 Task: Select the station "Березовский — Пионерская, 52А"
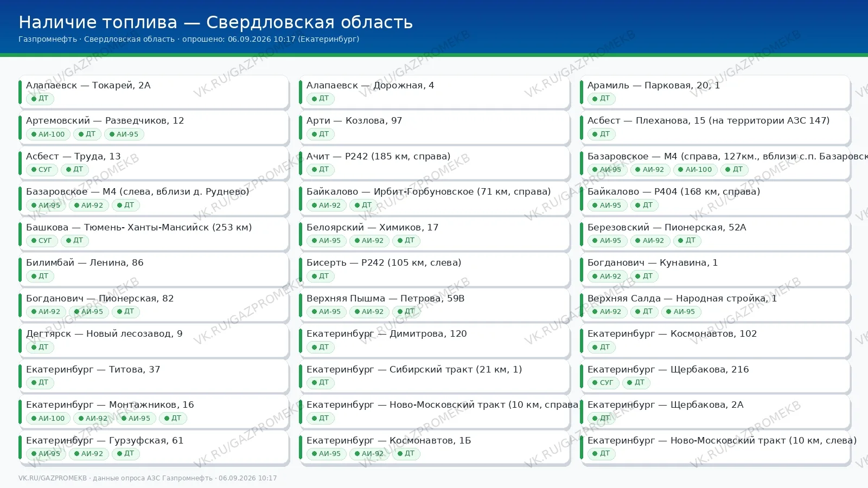(715, 234)
